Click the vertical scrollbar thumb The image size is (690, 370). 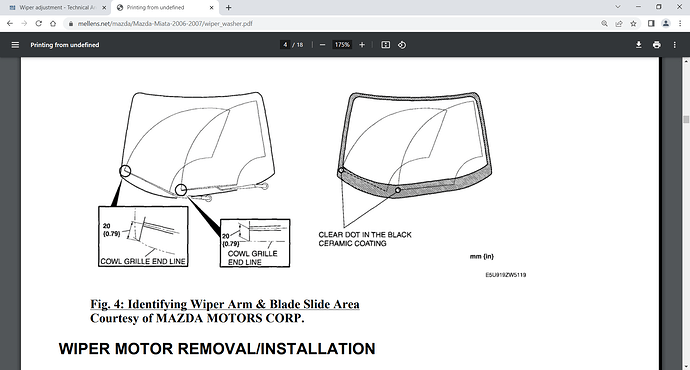click(x=686, y=120)
